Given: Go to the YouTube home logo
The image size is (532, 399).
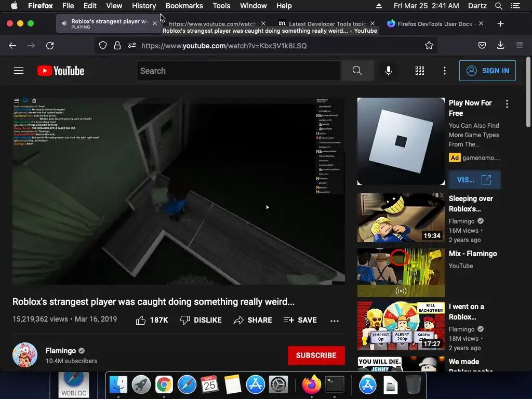Looking at the screenshot, I should pos(61,71).
